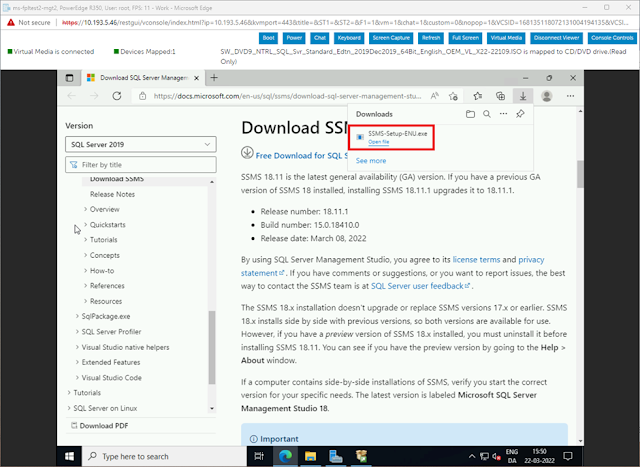Toggle the Downloads toolbar icon
The image size is (640, 467).
[523, 96]
